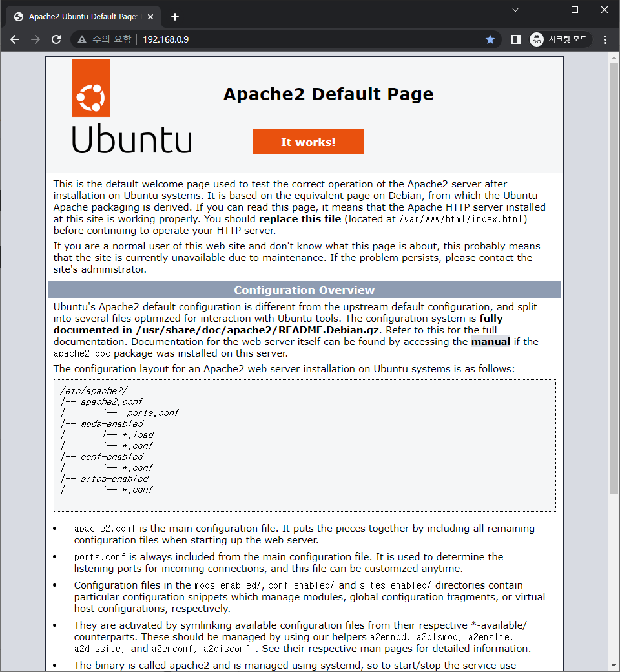The width and height of the screenshot is (620, 672).
Task: Click sites-enabled in the config tree
Action: [115, 479]
